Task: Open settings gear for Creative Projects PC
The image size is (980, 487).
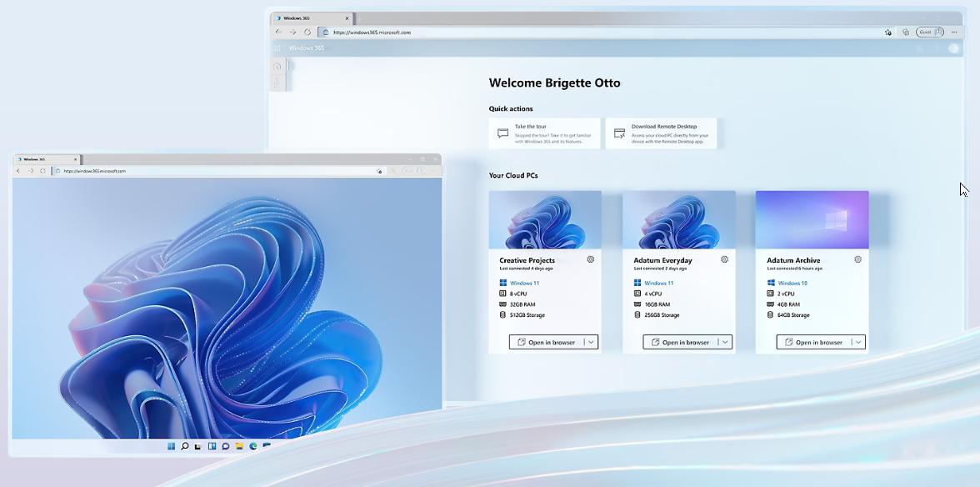Action: [591, 259]
